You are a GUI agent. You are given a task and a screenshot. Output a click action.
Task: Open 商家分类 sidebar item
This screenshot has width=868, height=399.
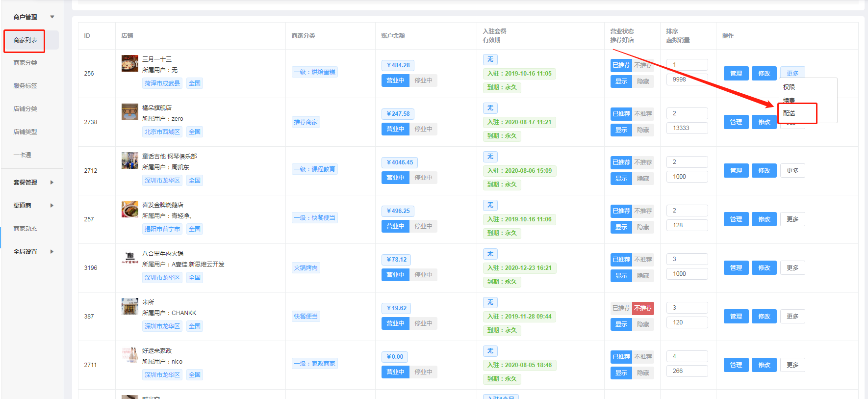point(25,63)
